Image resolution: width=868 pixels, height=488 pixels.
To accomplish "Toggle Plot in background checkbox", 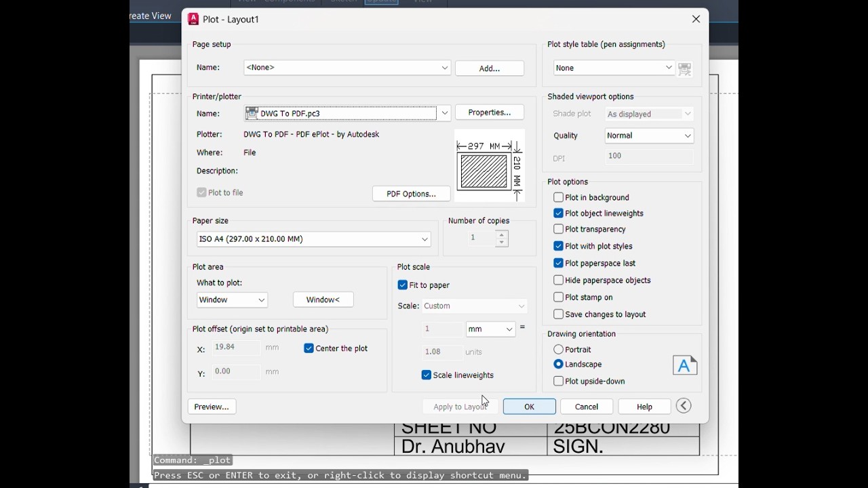I will click(558, 197).
